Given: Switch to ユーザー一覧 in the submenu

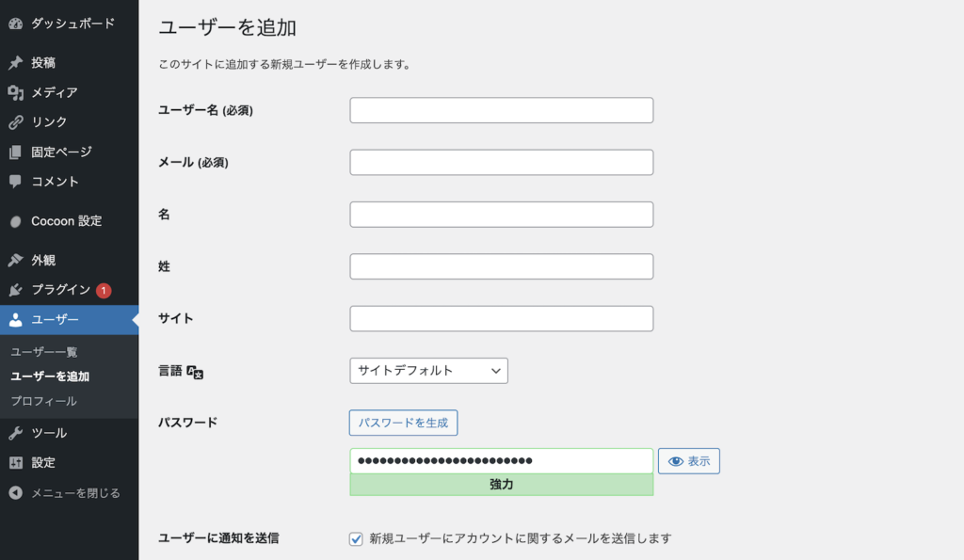Looking at the screenshot, I should coord(40,351).
